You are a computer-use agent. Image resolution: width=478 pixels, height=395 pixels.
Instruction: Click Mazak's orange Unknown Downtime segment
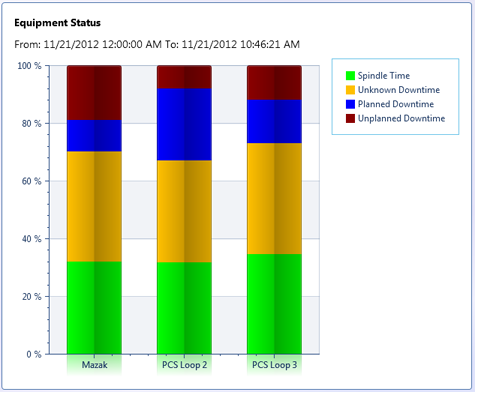coord(94,207)
